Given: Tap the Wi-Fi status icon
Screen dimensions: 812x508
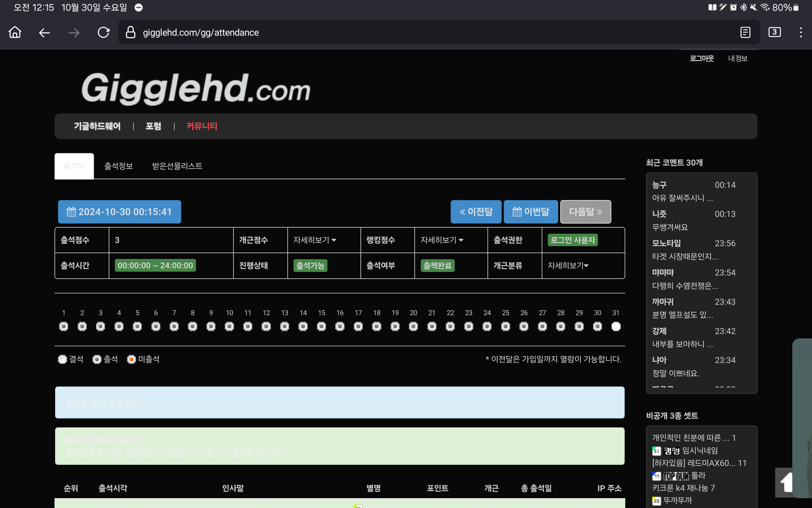Looking at the screenshot, I should (765, 7).
